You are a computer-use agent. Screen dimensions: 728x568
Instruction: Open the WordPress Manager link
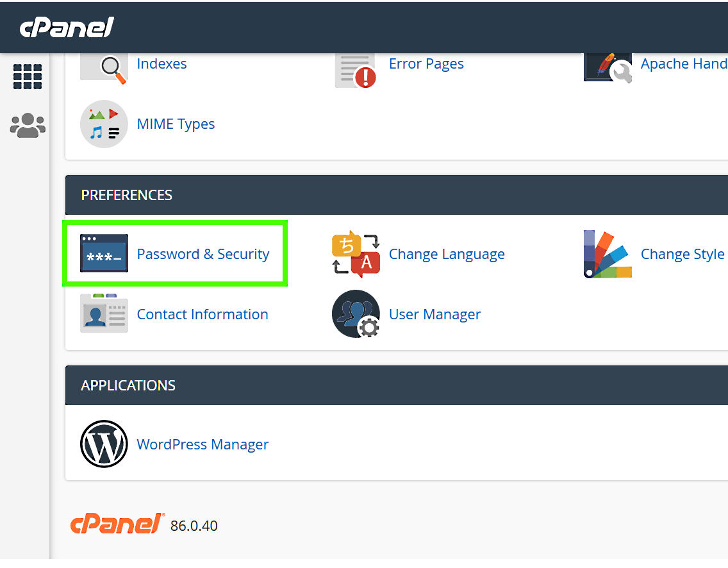pyautogui.click(x=203, y=444)
